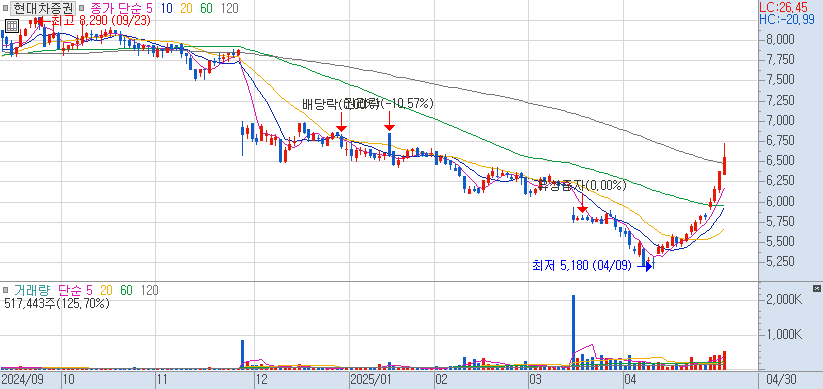Viewport: 823px width, 389px height.
Task: Select the volume 120-day average label
Action: click(x=150, y=290)
